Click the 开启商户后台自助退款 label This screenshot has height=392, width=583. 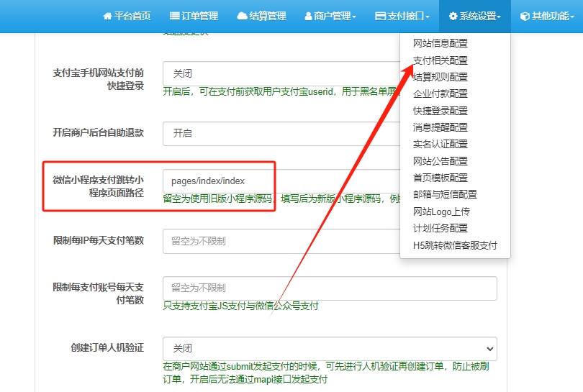click(x=99, y=132)
